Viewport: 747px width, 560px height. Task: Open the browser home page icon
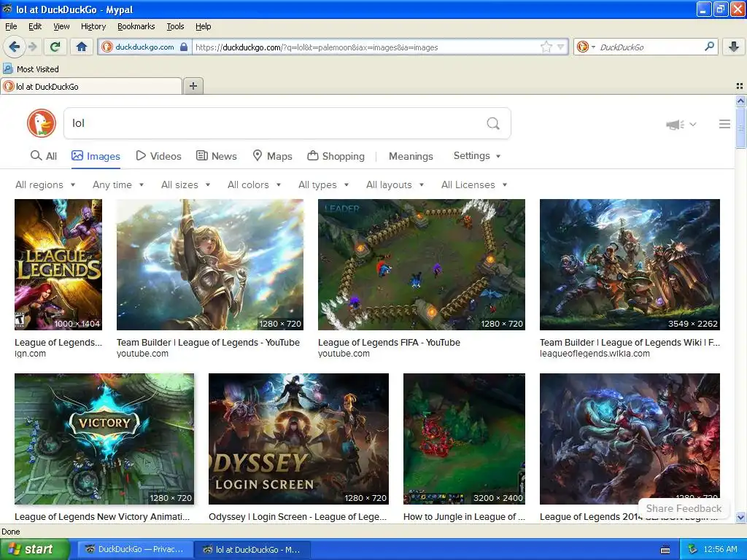pyautogui.click(x=82, y=47)
